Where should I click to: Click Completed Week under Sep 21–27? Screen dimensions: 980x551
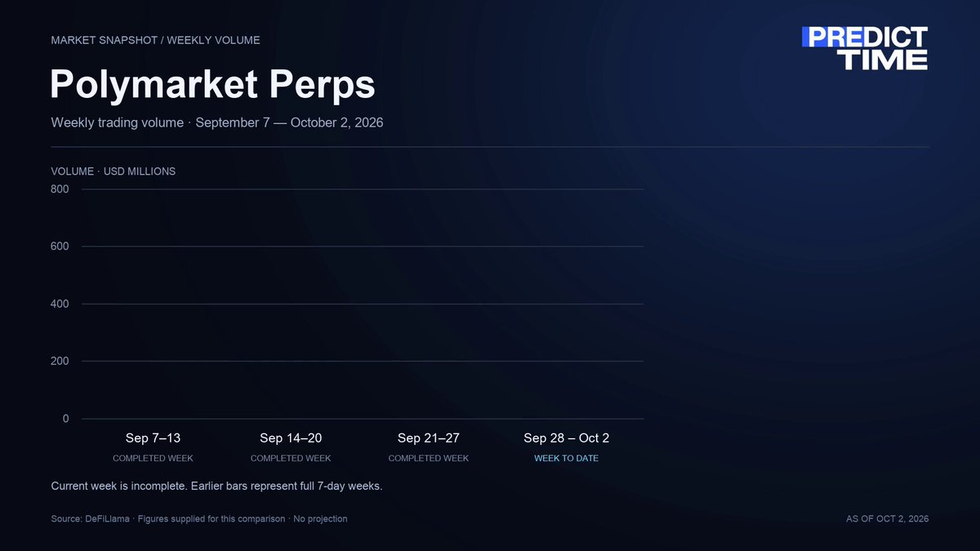tap(429, 458)
